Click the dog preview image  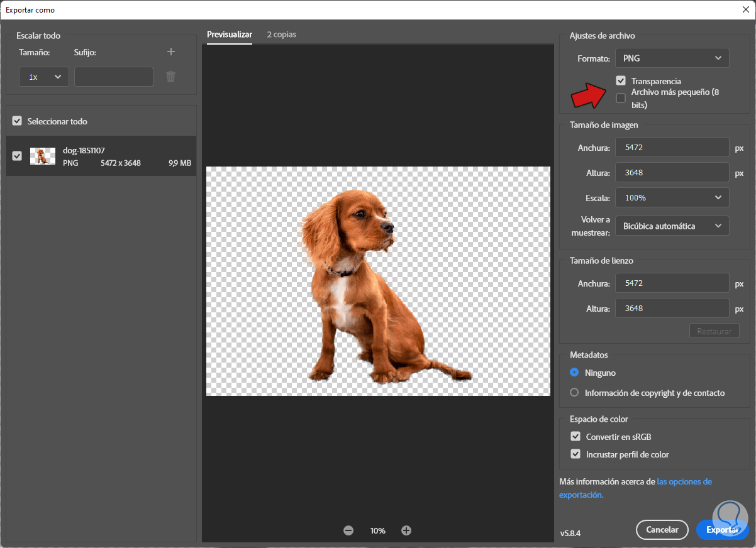tap(378, 281)
